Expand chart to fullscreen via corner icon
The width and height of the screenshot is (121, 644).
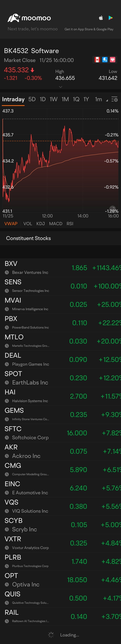[113, 208]
